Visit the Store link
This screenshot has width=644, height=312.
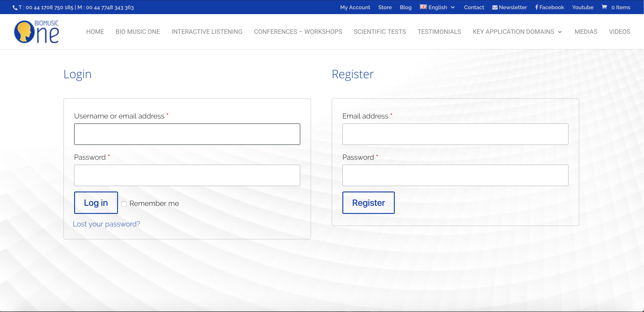[x=385, y=7]
